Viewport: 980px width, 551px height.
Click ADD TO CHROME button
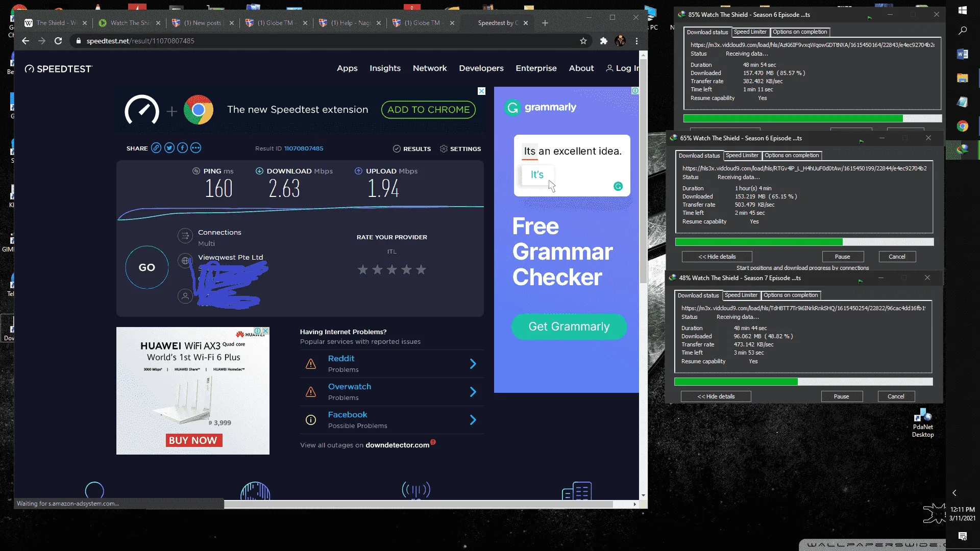tap(428, 110)
